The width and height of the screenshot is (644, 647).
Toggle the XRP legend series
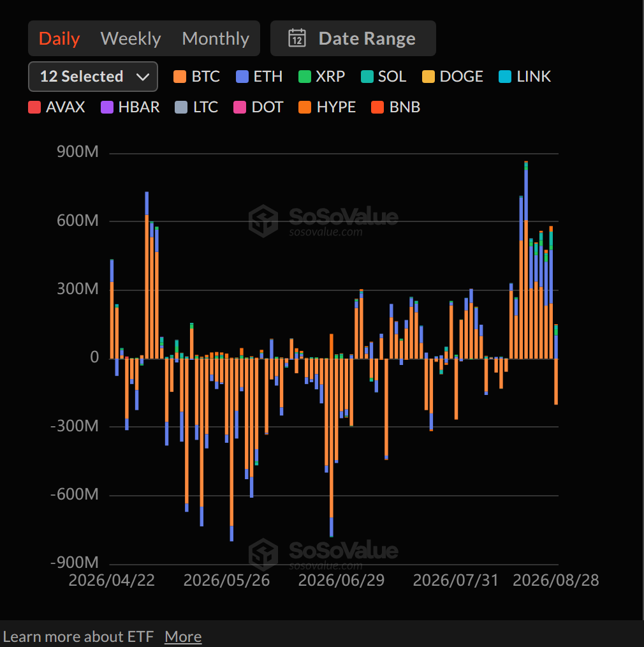321,77
